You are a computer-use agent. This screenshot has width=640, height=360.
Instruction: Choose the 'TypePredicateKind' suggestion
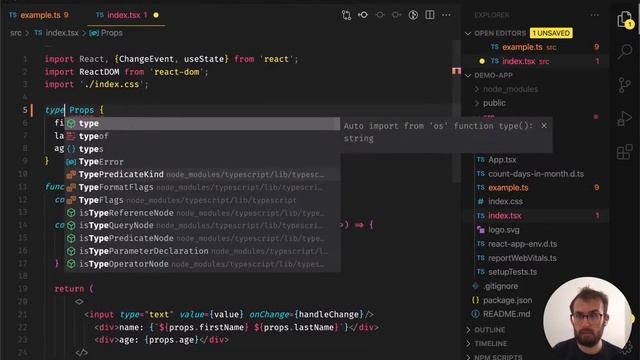202,174
